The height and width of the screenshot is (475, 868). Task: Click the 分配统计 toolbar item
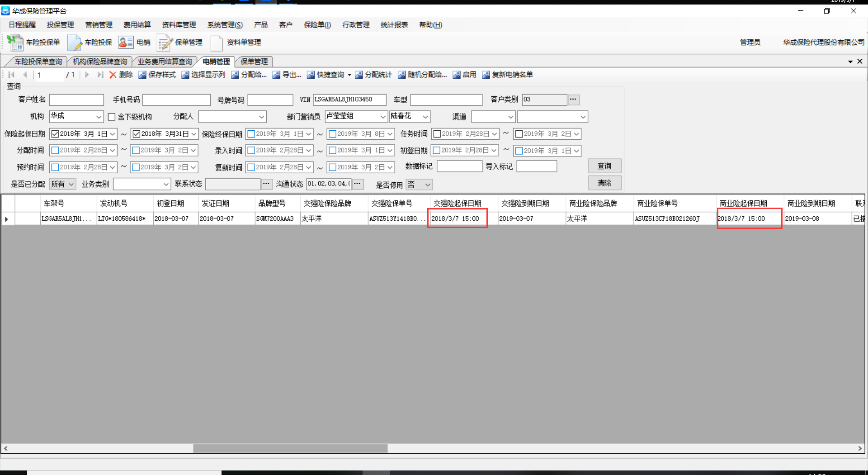pyautogui.click(x=373, y=75)
